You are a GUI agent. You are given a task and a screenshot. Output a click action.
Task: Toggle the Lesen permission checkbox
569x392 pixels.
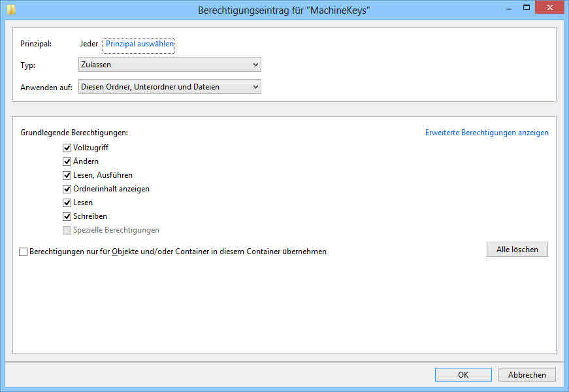click(x=67, y=203)
